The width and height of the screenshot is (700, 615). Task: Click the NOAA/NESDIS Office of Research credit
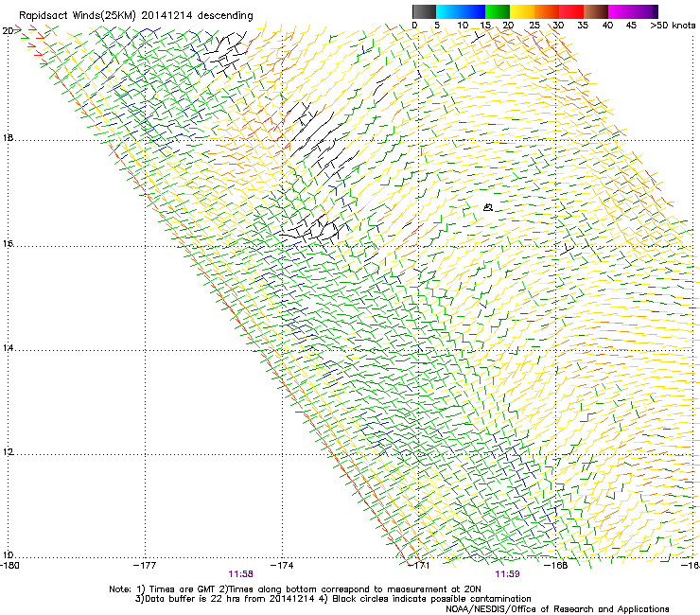point(557,609)
